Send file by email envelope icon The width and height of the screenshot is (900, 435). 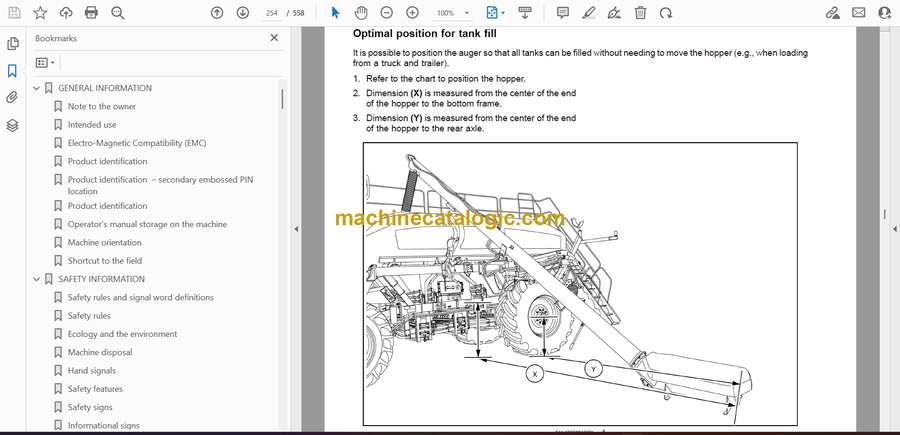click(x=859, y=13)
